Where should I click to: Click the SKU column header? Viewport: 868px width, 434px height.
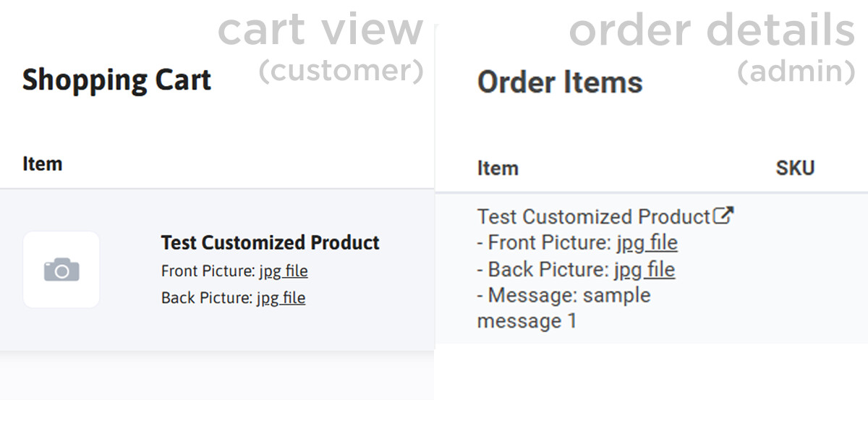pyautogui.click(x=795, y=169)
